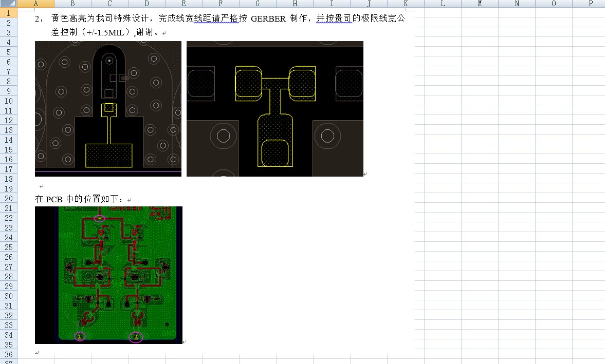Screen dimensions: 605x364
Task: Select row 36 header
Action: pyautogui.click(x=9, y=354)
